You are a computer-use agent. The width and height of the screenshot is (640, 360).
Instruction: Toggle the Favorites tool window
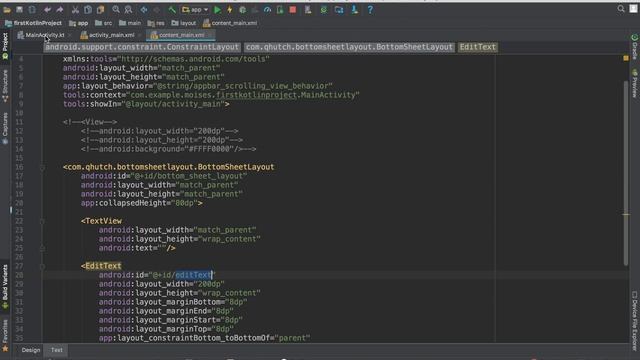5,336
